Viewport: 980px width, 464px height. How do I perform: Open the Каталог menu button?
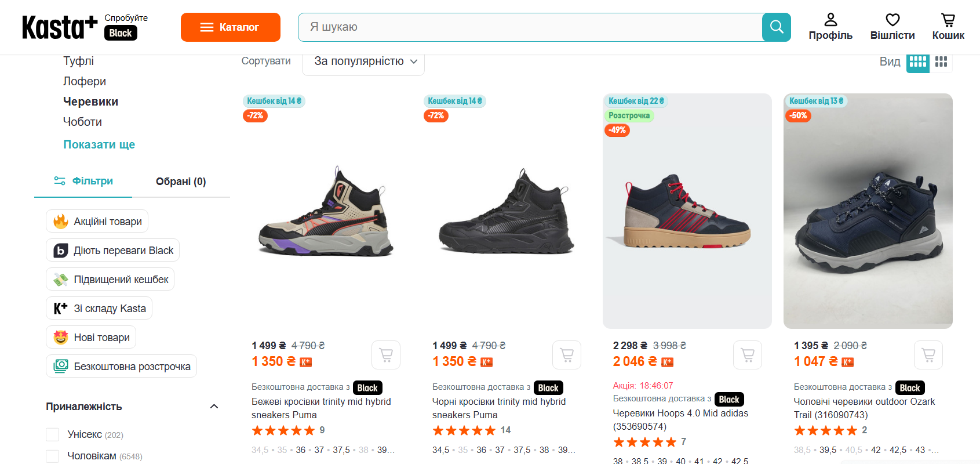click(x=230, y=27)
